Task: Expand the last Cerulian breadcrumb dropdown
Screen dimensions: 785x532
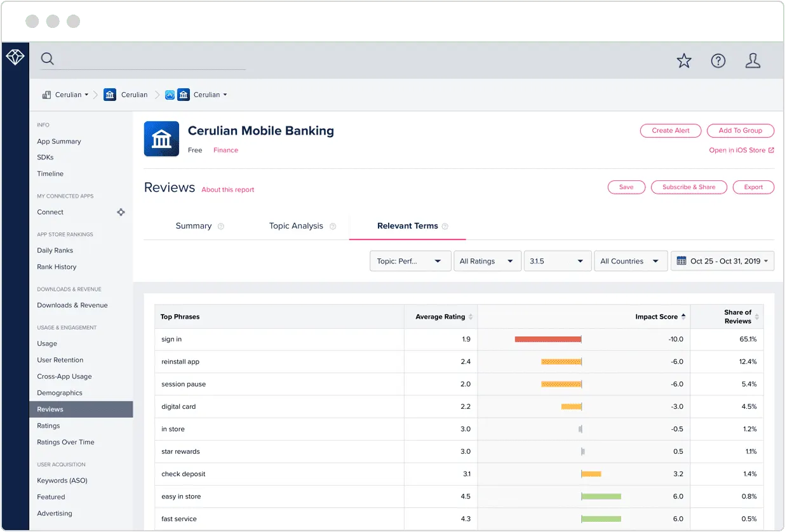Action: [x=225, y=95]
